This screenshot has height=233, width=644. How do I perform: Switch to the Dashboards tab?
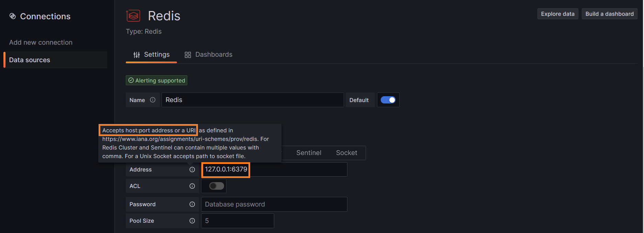pos(208,55)
